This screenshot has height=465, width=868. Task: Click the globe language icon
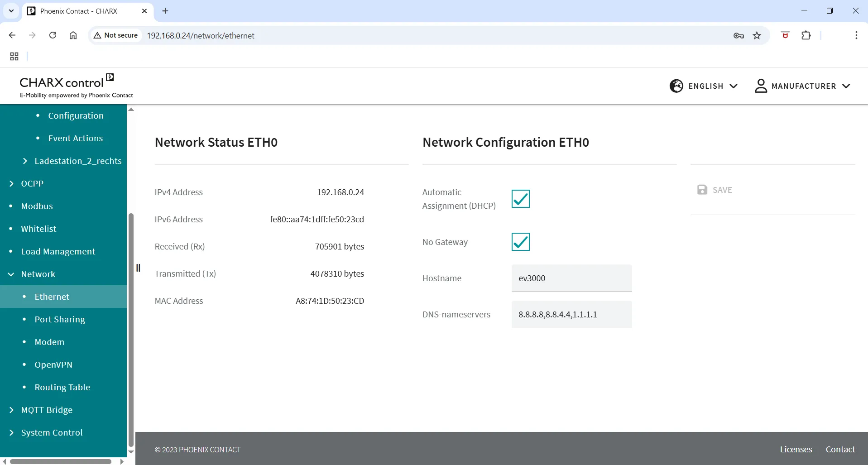pyautogui.click(x=676, y=86)
